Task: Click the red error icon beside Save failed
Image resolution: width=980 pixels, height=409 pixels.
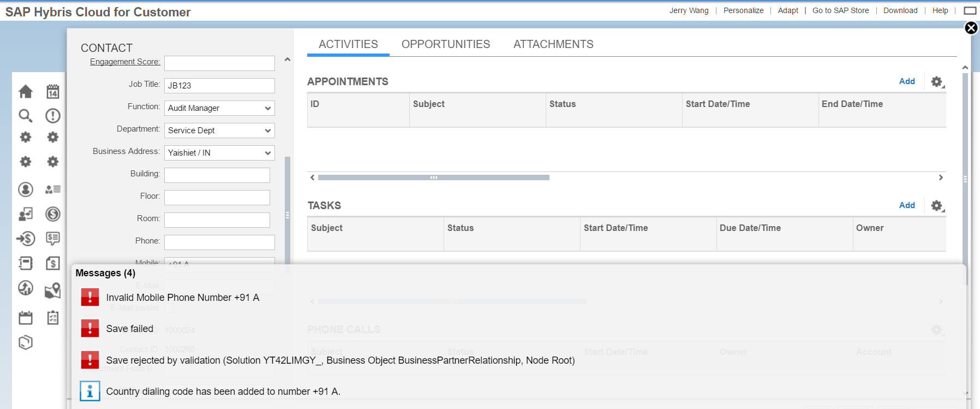Action: [x=90, y=328]
